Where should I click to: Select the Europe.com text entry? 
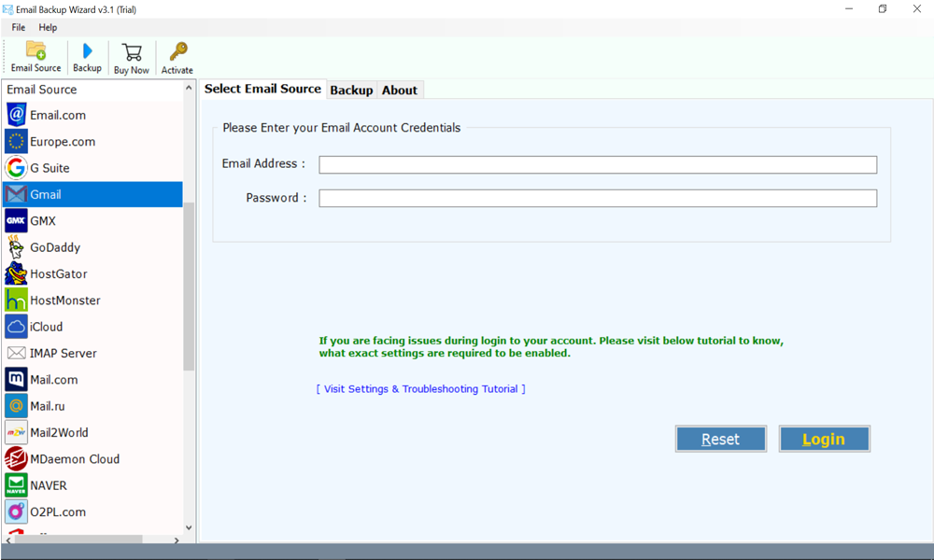coord(63,142)
